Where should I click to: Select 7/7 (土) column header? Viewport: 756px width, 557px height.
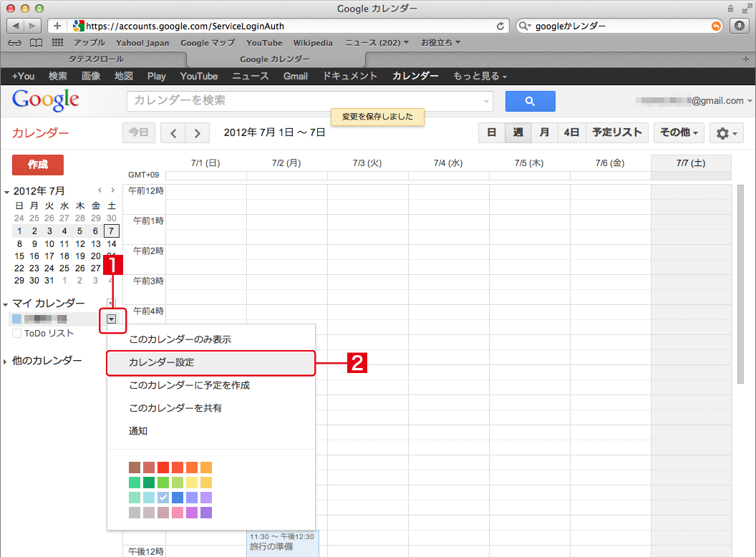[x=691, y=163]
